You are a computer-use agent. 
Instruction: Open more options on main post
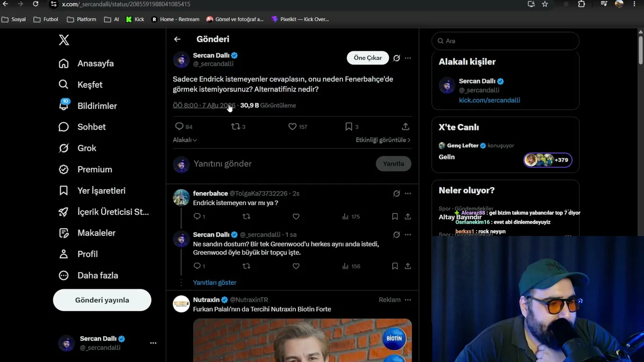(408, 58)
